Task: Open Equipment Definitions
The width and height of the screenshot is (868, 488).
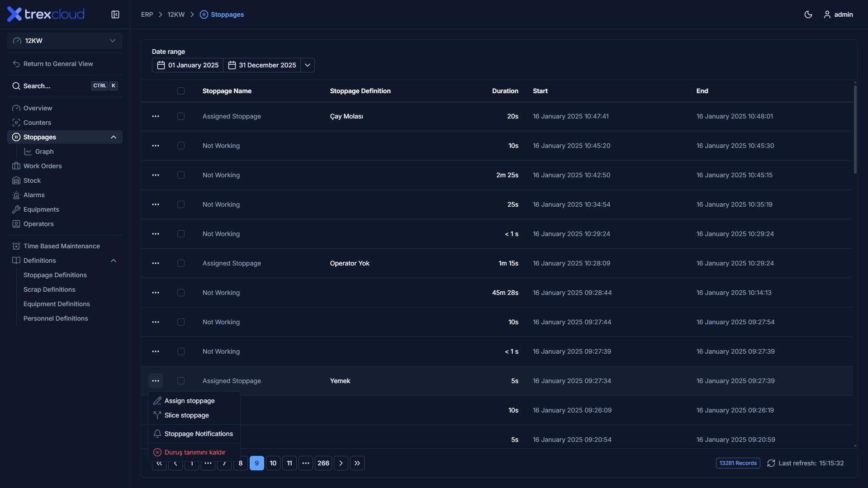Action: pos(57,304)
